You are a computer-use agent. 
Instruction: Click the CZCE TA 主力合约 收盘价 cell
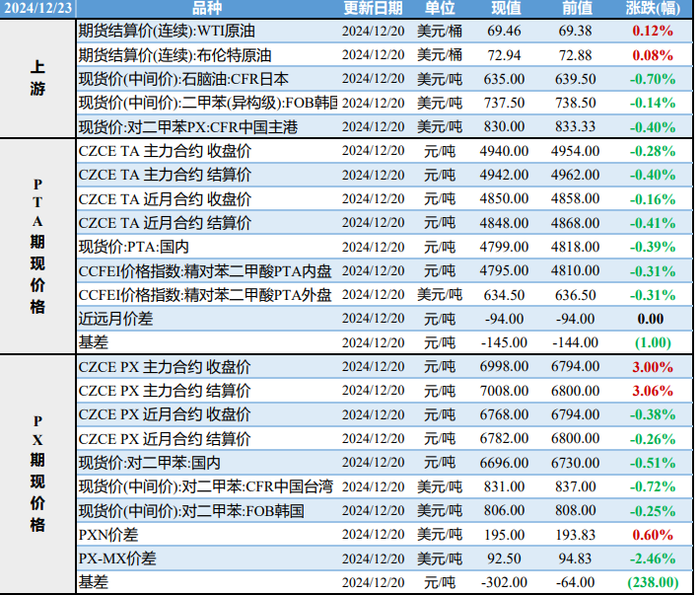[x=165, y=151]
